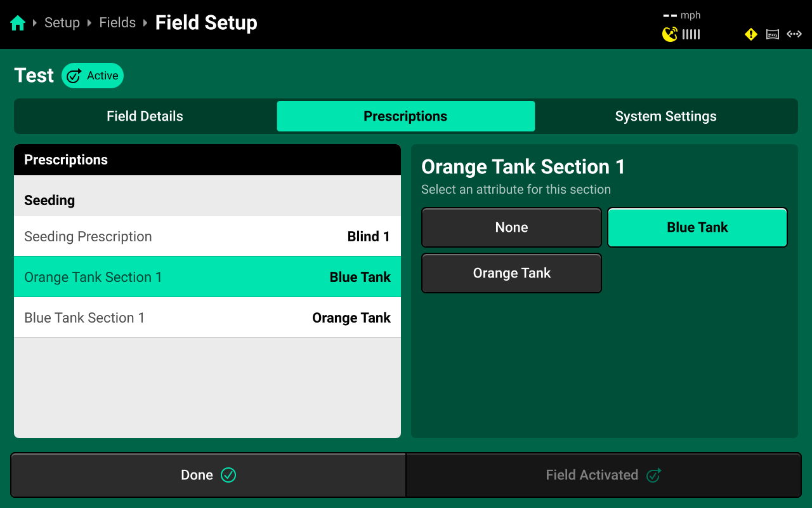Select the Orange Tank Section 1 row
The height and width of the screenshot is (508, 812).
pyautogui.click(x=207, y=277)
